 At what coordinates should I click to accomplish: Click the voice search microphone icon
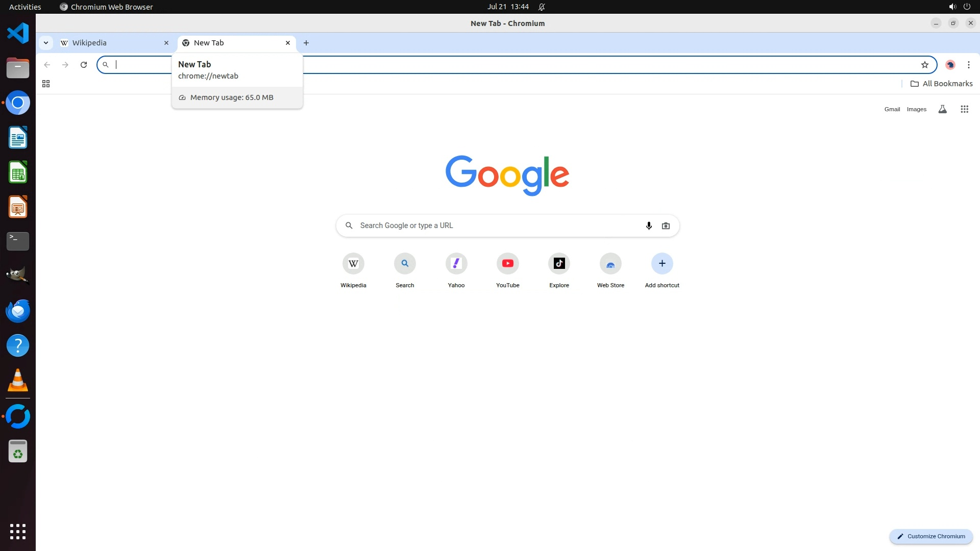[x=649, y=226]
